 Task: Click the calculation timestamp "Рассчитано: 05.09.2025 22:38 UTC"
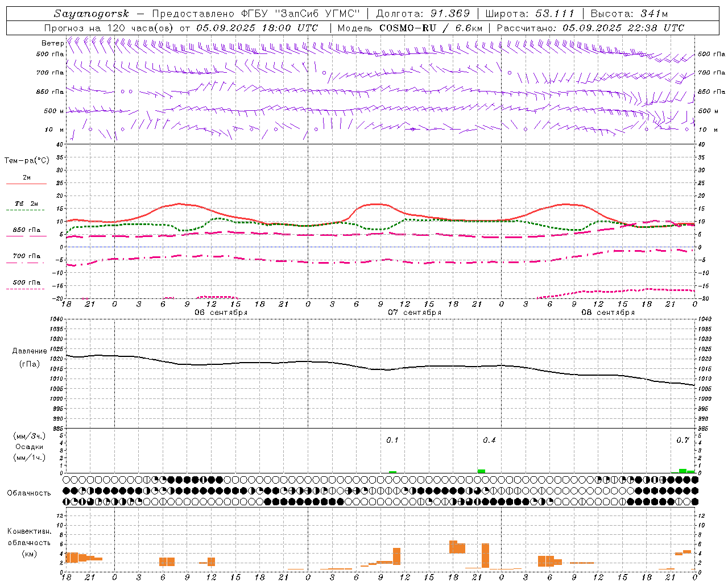(590, 28)
